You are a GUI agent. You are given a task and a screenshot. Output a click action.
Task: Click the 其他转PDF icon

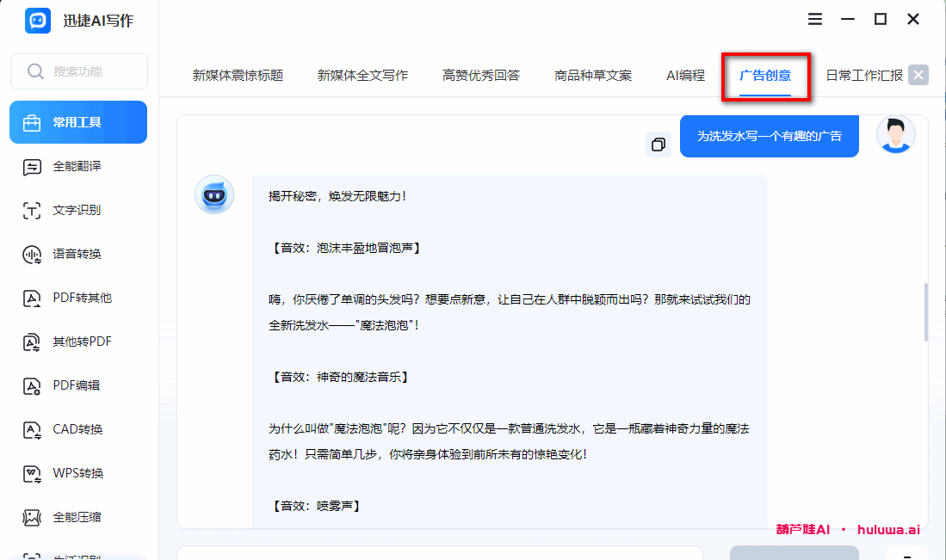tap(31, 342)
